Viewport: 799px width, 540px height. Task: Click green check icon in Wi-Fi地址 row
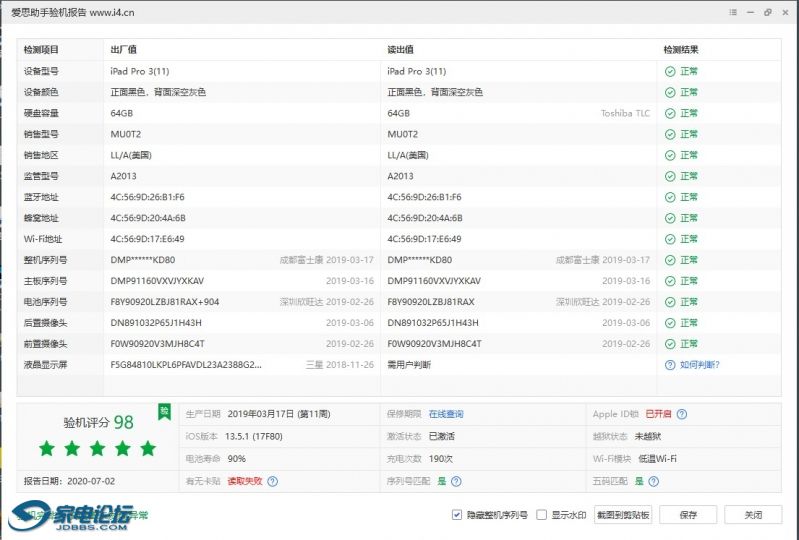coord(670,239)
